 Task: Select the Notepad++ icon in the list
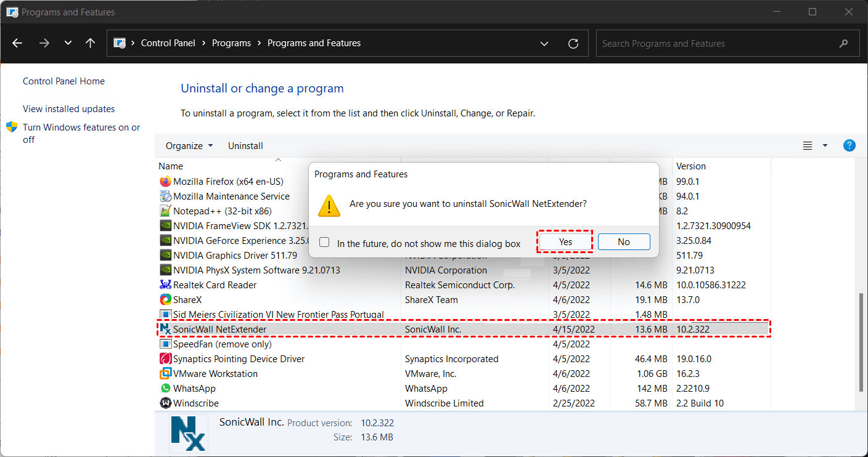point(165,211)
